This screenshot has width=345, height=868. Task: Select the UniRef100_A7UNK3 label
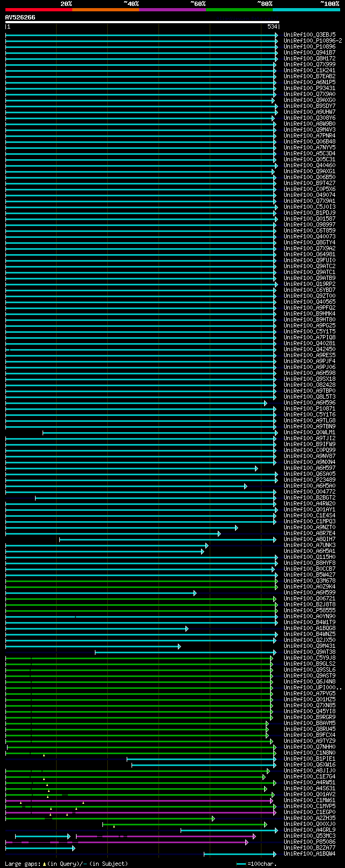[309, 545]
